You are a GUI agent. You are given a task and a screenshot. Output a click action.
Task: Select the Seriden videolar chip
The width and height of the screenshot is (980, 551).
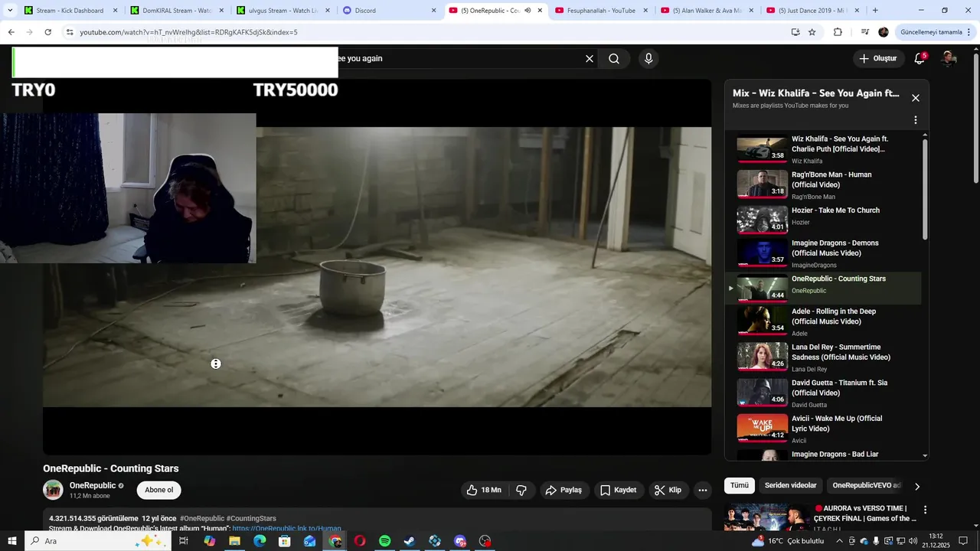790,485
